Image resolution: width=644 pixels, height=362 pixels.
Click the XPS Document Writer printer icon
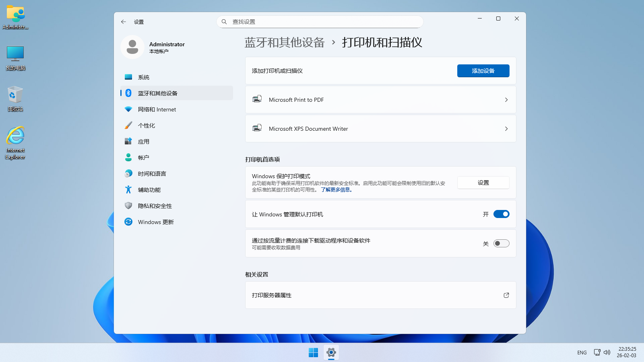(257, 128)
